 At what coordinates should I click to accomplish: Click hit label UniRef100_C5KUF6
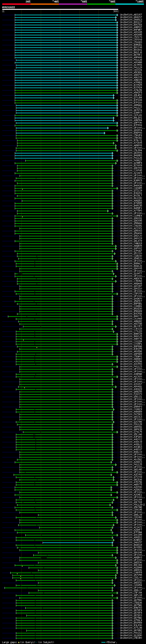click(131, 135)
